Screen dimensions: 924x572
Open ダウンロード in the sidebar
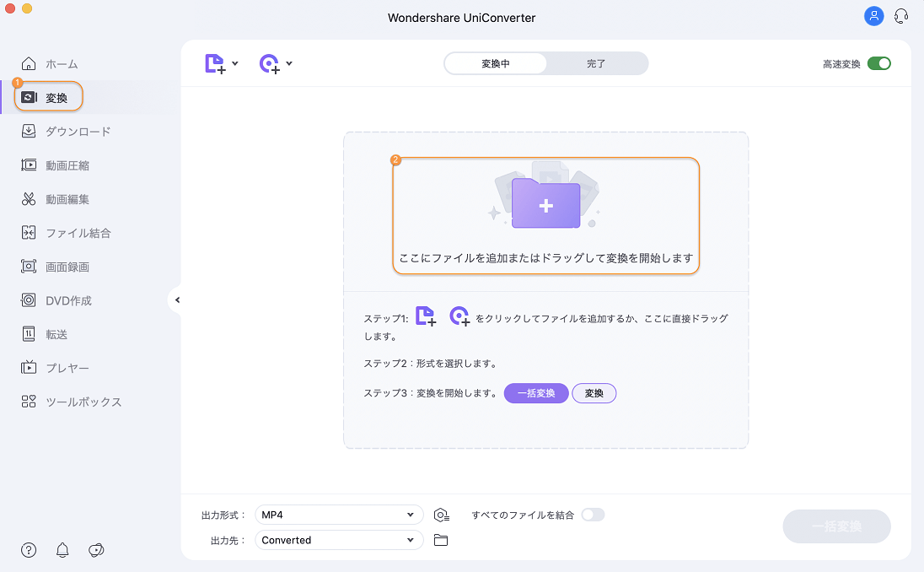click(x=78, y=132)
